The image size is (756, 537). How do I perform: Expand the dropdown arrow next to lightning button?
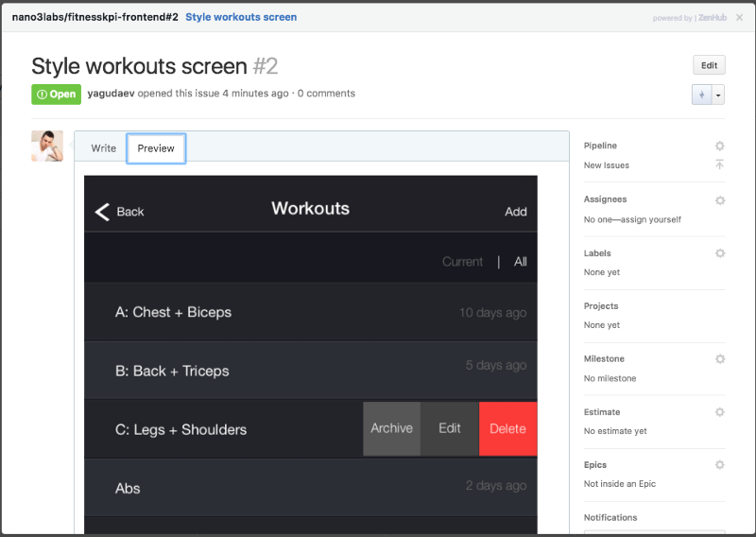tap(718, 95)
